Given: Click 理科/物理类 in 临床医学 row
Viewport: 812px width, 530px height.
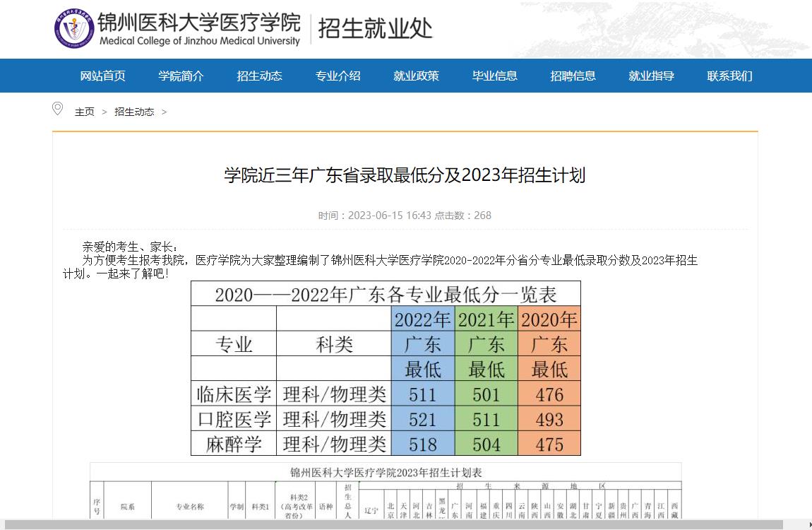Looking at the screenshot, I should (x=334, y=394).
